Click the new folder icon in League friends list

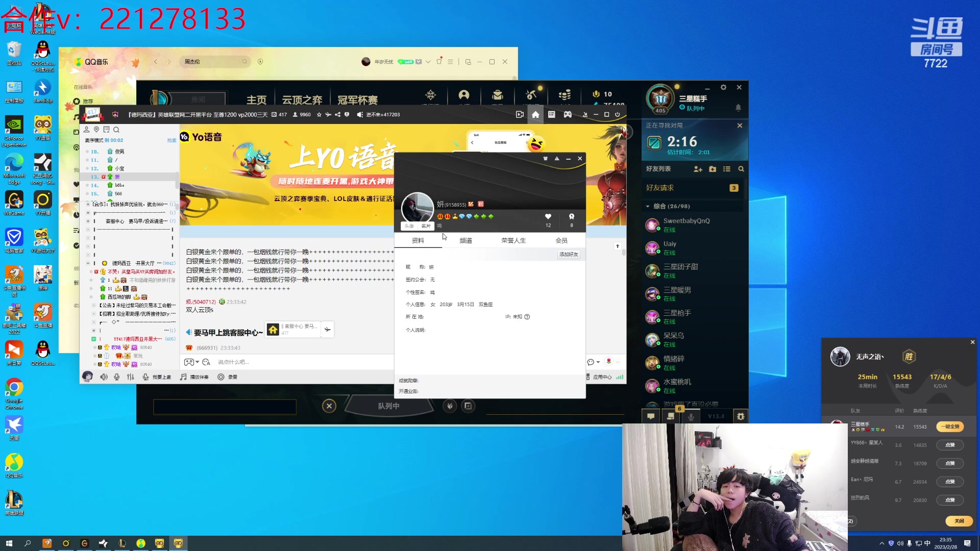click(713, 169)
